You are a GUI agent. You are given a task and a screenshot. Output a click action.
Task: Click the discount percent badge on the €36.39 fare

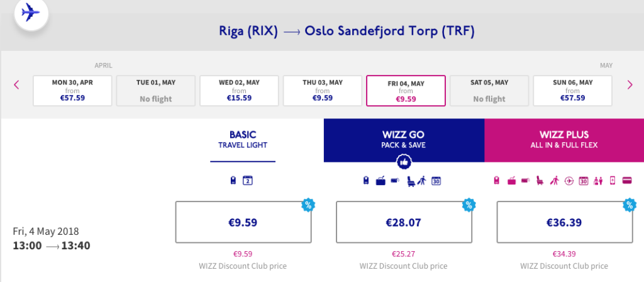point(629,204)
